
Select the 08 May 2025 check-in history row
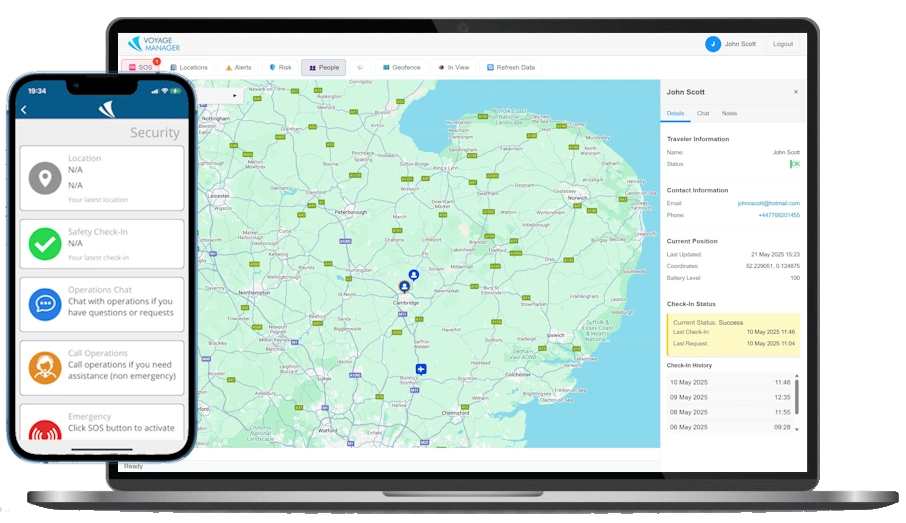pos(730,413)
